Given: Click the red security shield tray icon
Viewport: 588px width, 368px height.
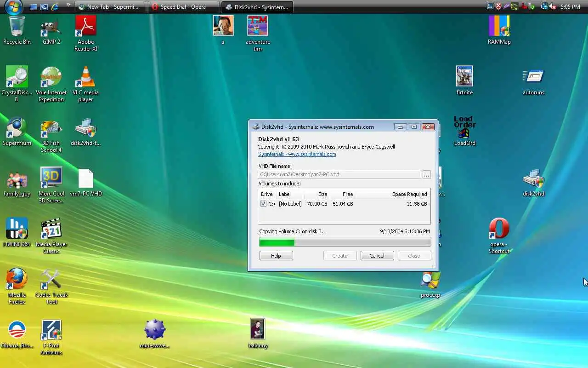Looking at the screenshot, I should point(498,6).
